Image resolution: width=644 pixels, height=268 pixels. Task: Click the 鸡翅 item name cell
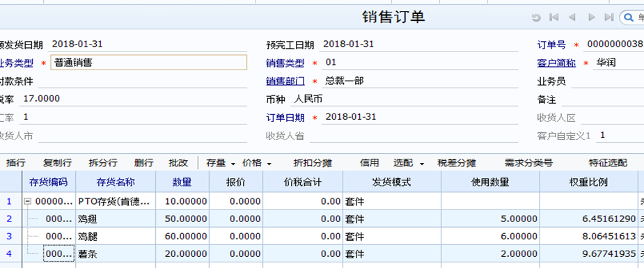point(116,219)
